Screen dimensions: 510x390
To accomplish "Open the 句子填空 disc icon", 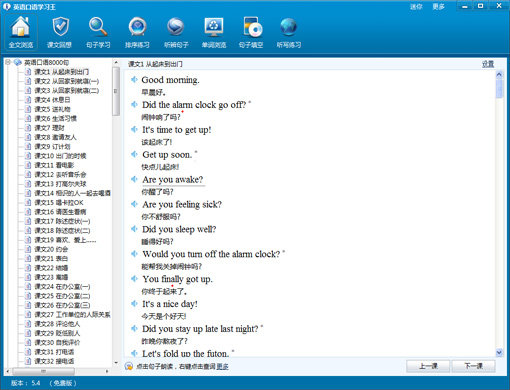I will click(x=251, y=32).
